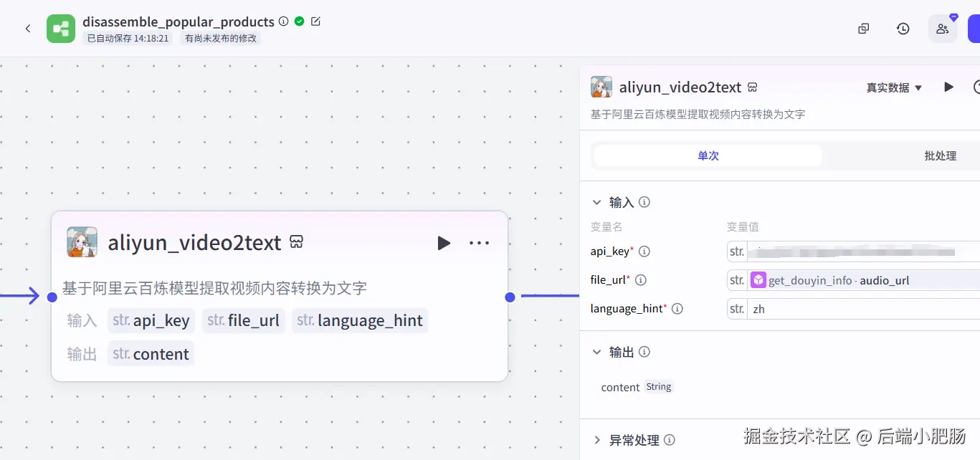The height and width of the screenshot is (460, 980).
Task: Go back using the left arrow
Action: (28, 29)
